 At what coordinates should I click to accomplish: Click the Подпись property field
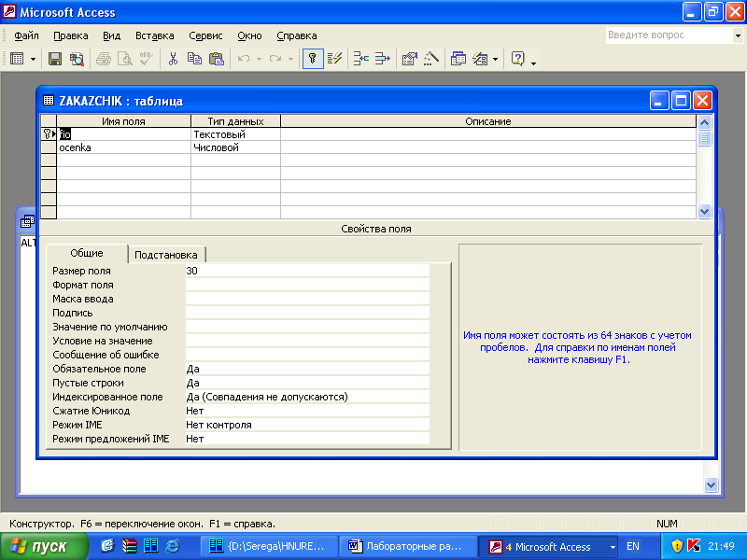[x=307, y=313]
